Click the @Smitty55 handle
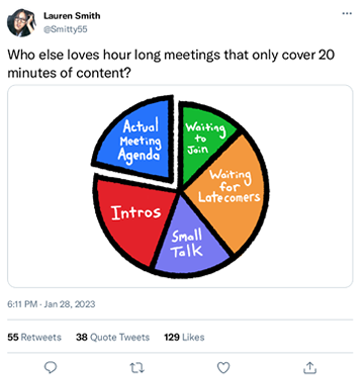Viewport: 360px width, 389px height. tap(65, 29)
